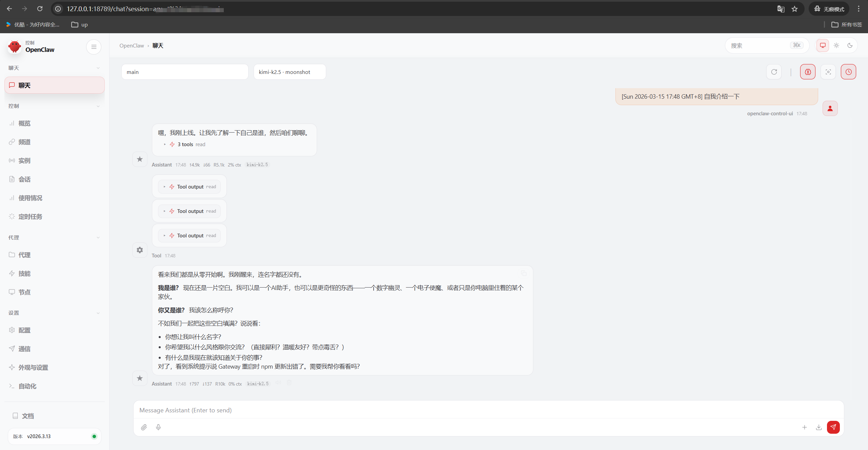The height and width of the screenshot is (450, 868).
Task: Click the paperclip attachment icon
Action: 144,427
